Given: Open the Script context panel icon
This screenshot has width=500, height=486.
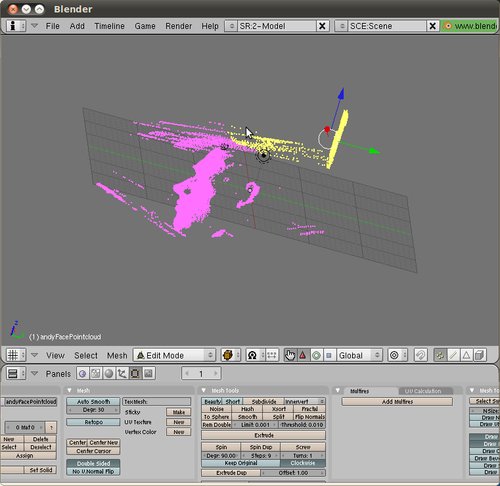Looking at the screenshot, I should point(96,374).
